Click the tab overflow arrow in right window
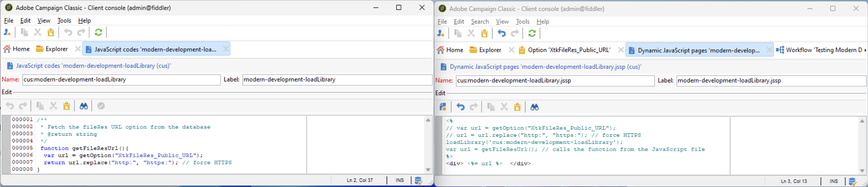 [x=865, y=50]
